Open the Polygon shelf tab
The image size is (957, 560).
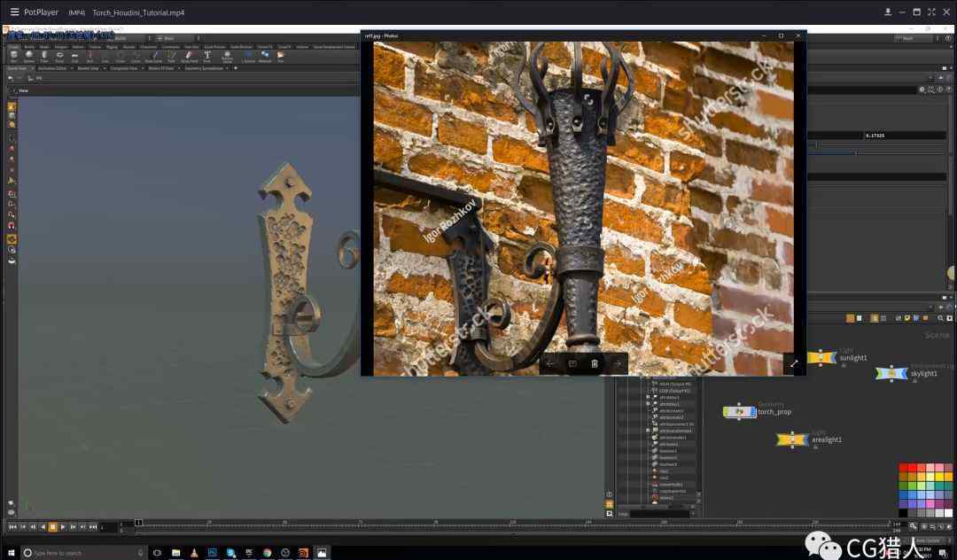pos(61,47)
